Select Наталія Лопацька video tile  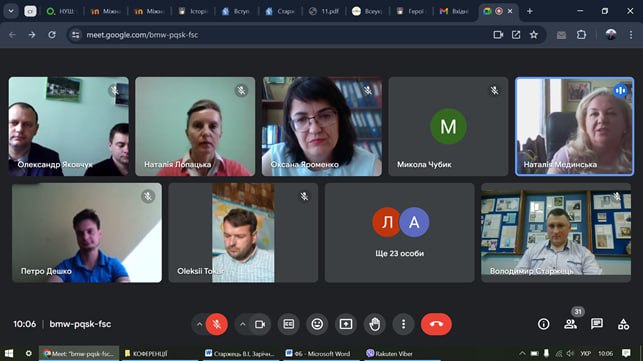click(195, 126)
